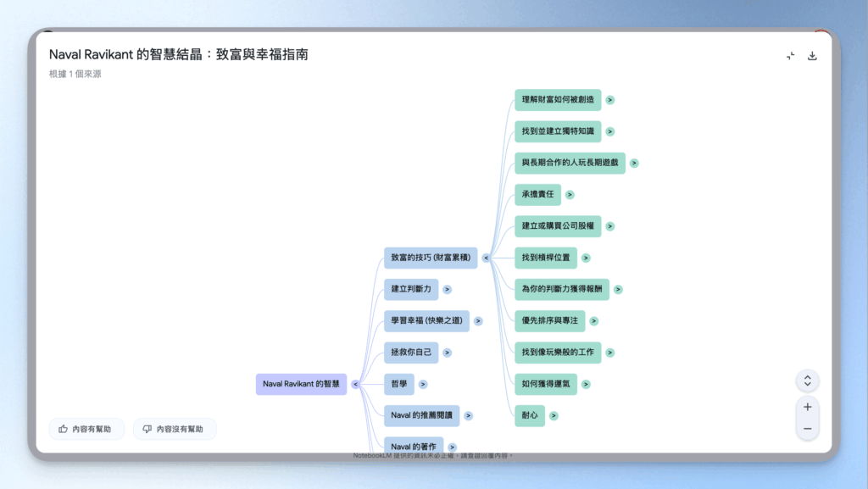The height and width of the screenshot is (489, 868).
Task: Expand the 學習幸福 (快樂之道) node arrow
Action: point(478,321)
